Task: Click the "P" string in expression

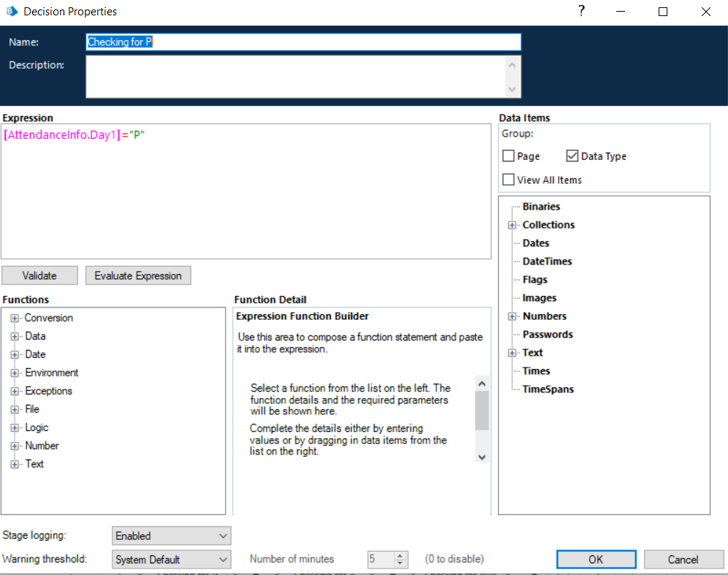Action: coord(137,134)
